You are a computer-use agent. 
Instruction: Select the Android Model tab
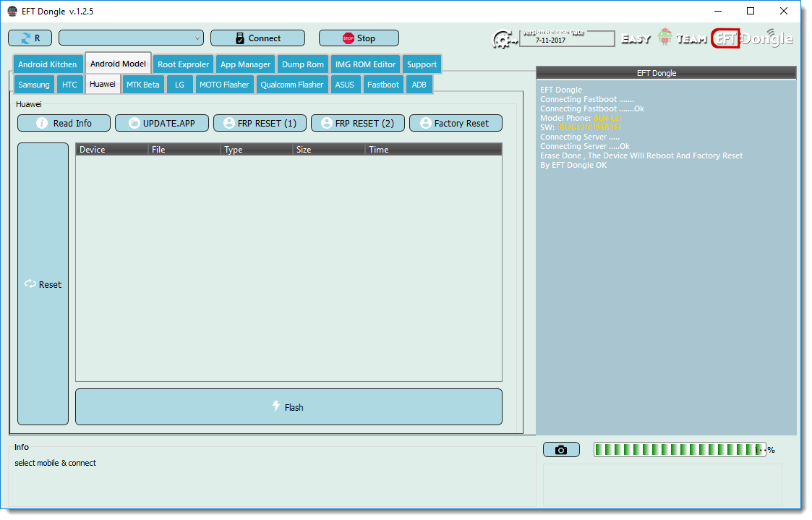point(118,63)
